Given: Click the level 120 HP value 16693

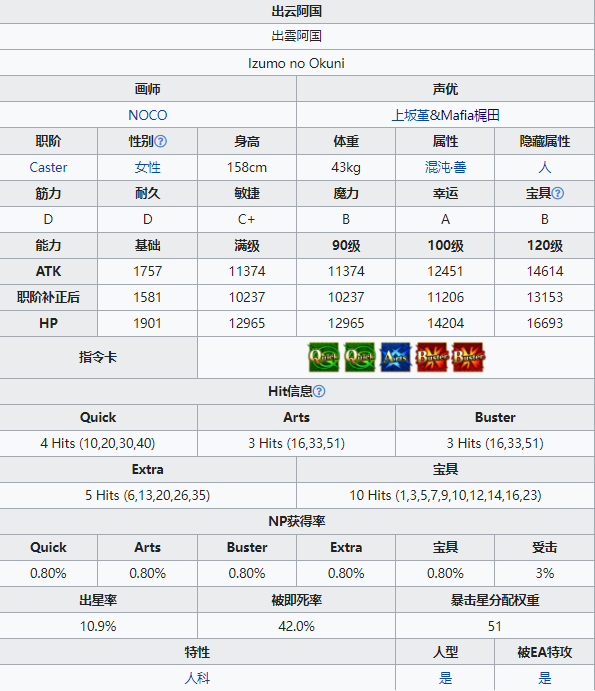Looking at the screenshot, I should click(x=545, y=323).
